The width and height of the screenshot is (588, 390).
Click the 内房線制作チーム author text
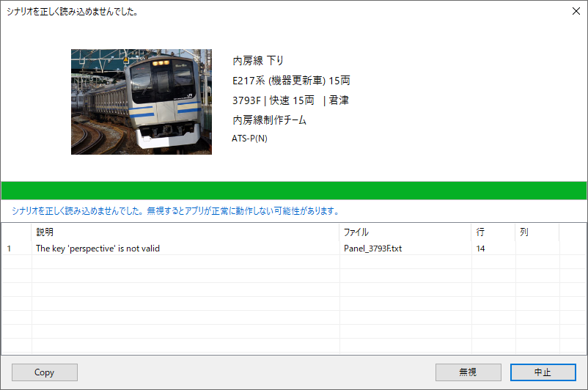tap(269, 119)
